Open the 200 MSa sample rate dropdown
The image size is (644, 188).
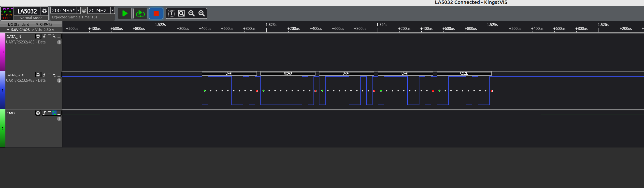point(78,11)
